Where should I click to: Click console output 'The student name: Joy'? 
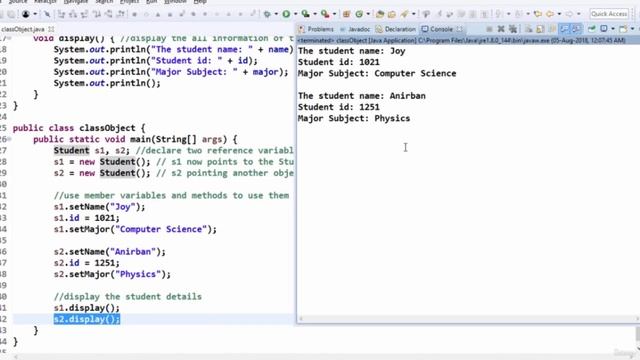[x=351, y=51]
